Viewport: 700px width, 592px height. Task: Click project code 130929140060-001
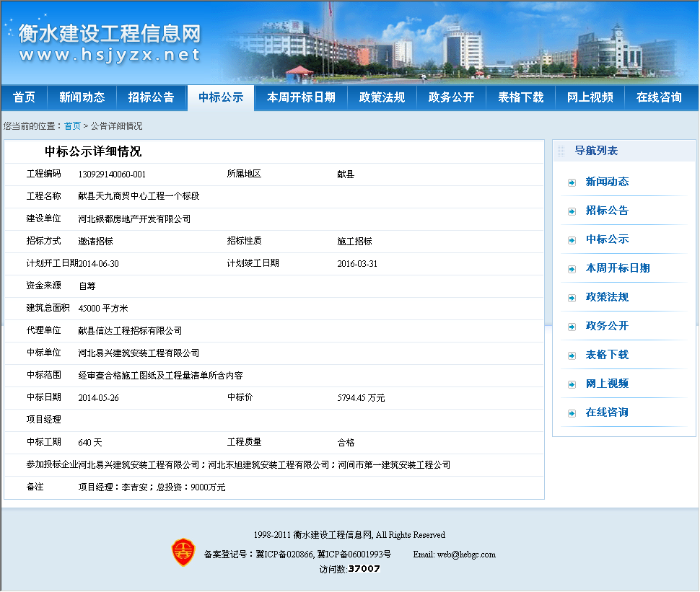112,174
